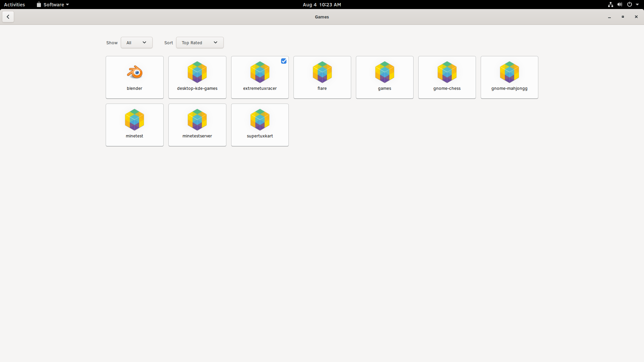Viewport: 644px width, 362px height.
Task: Click the desktop-kde-games label text
Action: (197, 88)
